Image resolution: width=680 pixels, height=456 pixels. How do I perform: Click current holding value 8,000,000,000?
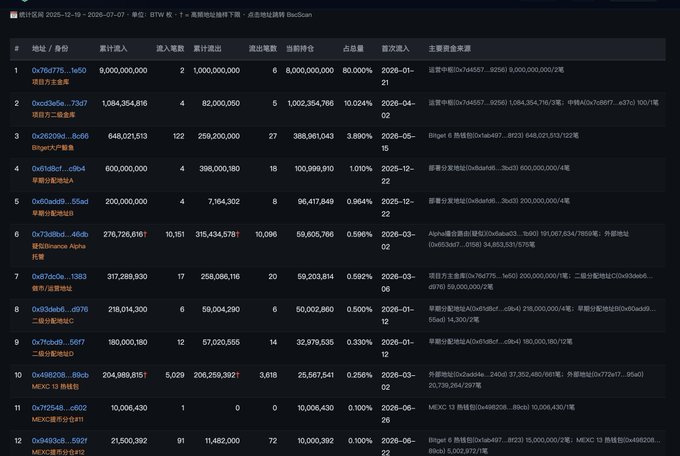[310, 70]
